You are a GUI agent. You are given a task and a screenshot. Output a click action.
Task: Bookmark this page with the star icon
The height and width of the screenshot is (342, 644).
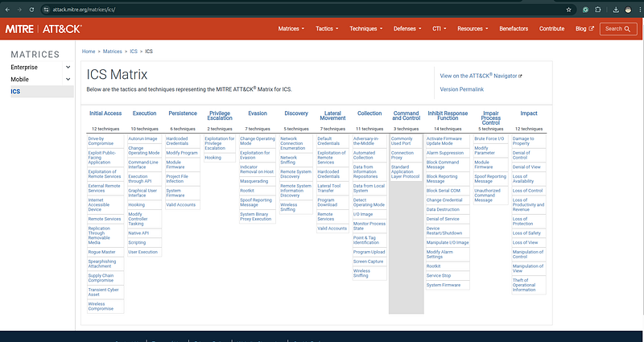click(569, 10)
